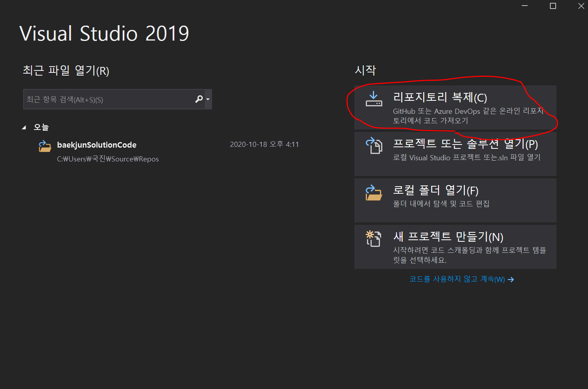588x389 pixels.
Task: Click the clone repository download icon
Action: [374, 99]
